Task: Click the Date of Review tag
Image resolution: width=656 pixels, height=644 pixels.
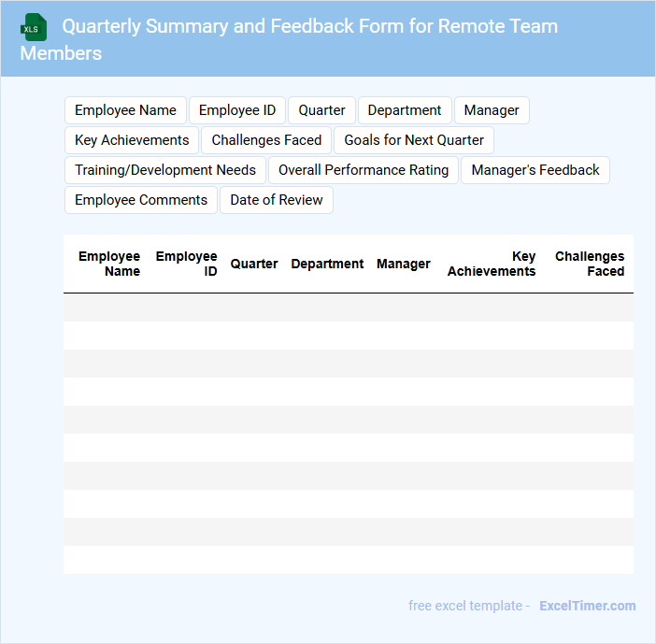Action: pos(277,200)
